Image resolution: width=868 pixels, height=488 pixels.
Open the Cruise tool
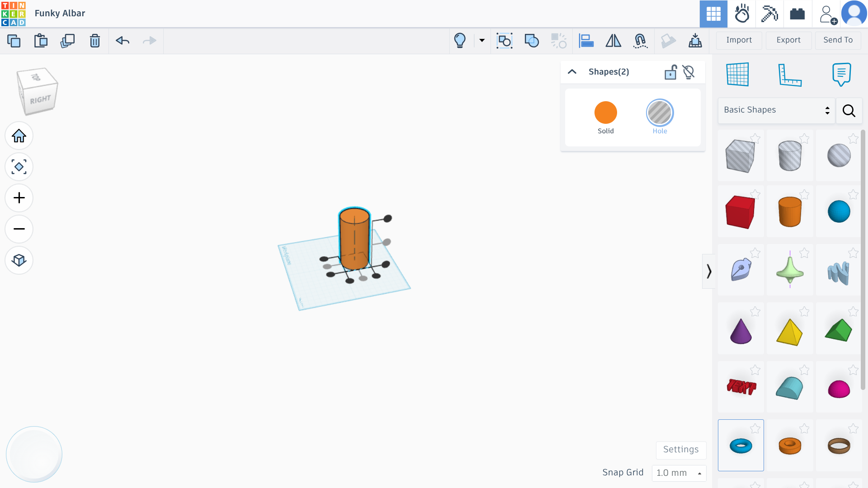[640, 41]
